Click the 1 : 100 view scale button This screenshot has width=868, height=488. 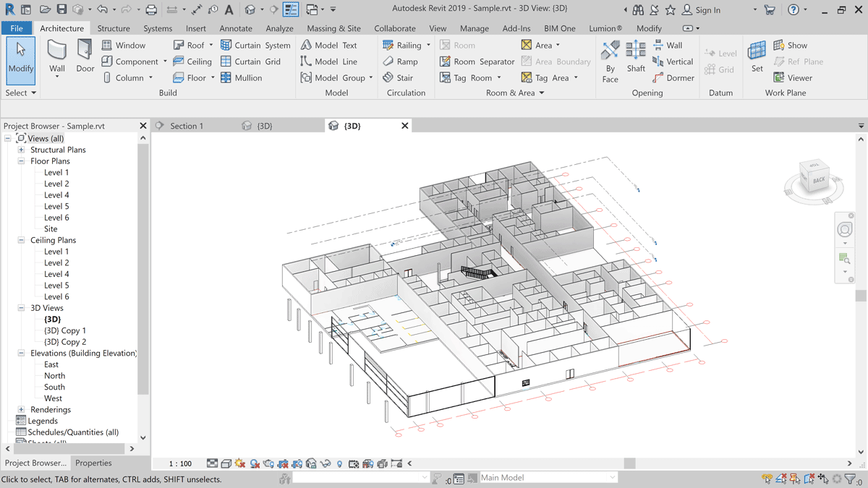click(180, 463)
